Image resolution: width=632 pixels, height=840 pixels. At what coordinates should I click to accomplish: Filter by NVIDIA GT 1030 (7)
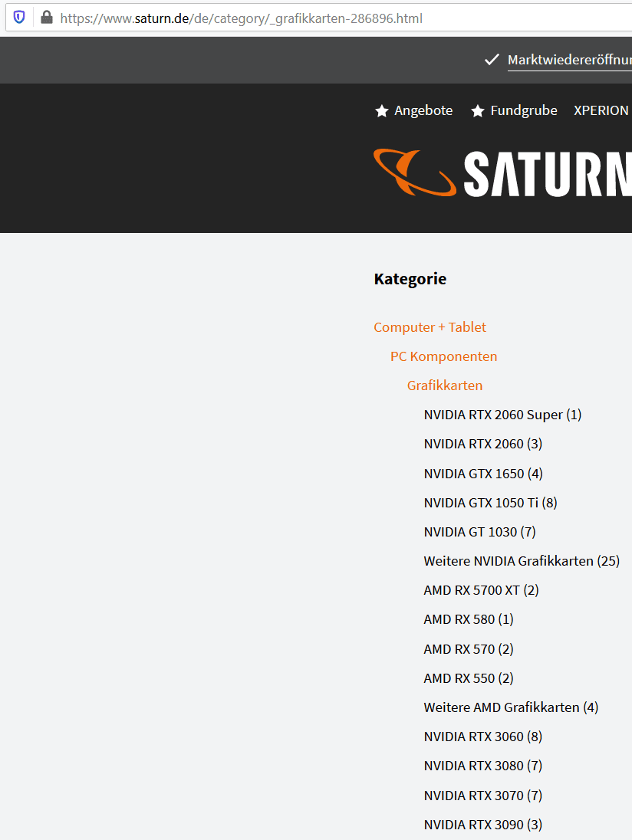point(480,532)
